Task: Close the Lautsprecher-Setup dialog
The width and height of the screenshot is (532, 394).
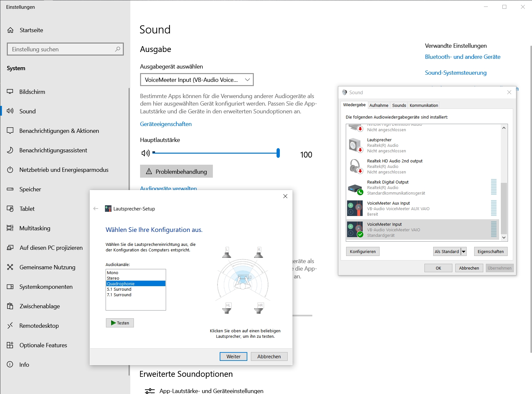Action: pyautogui.click(x=285, y=196)
